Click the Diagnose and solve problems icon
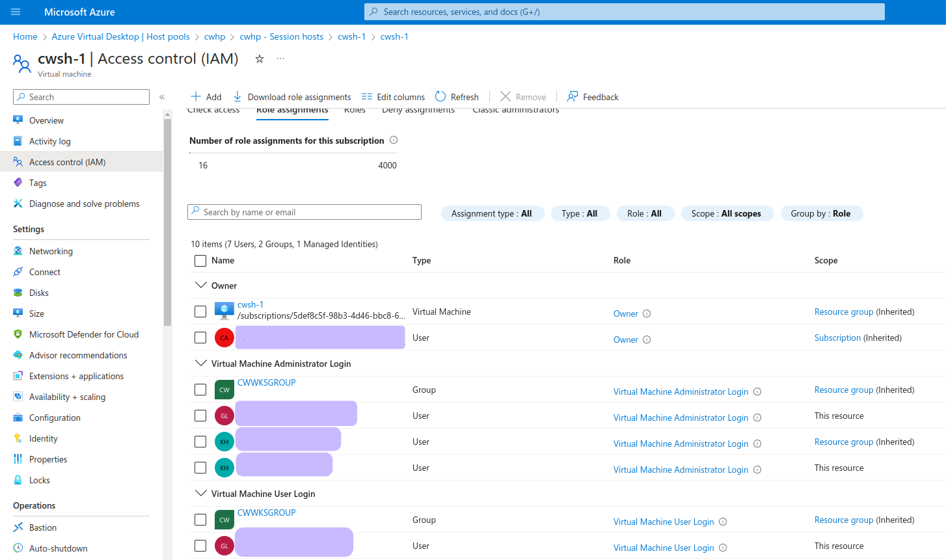The image size is (946, 560). click(x=18, y=204)
